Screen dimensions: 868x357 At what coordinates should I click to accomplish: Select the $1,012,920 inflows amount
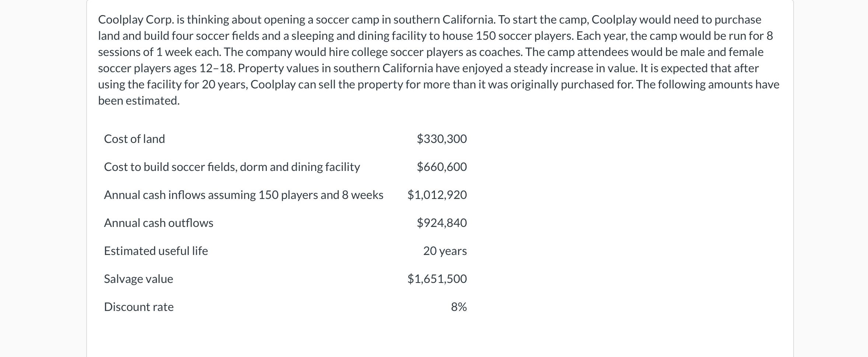pos(437,195)
